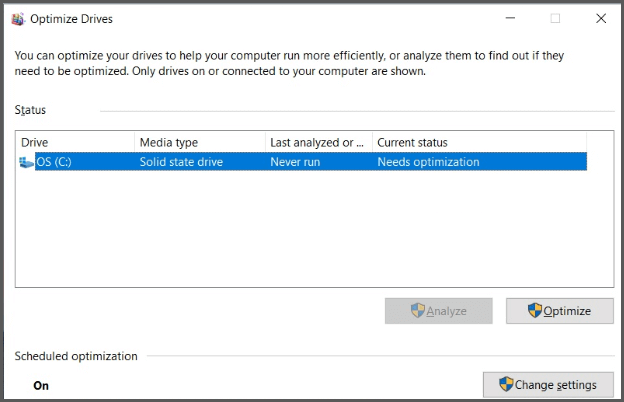Click the Optimize Drives app icon in title bar
This screenshot has height=402, width=624.
18,19
